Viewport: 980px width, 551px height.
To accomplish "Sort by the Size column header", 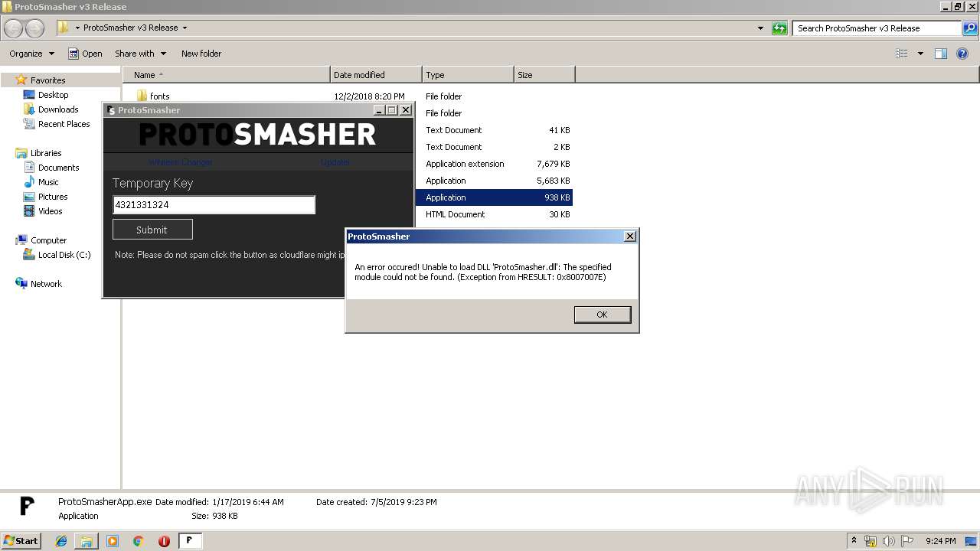I will [x=544, y=75].
